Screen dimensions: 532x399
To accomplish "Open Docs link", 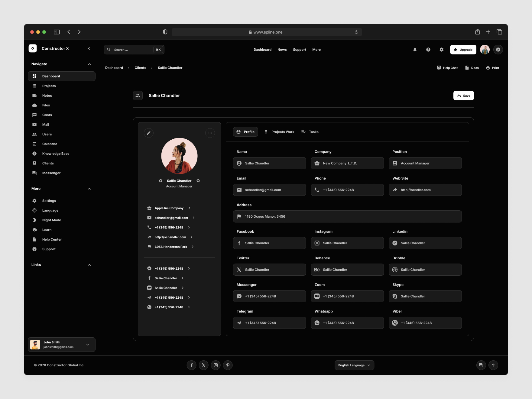I will (472, 68).
